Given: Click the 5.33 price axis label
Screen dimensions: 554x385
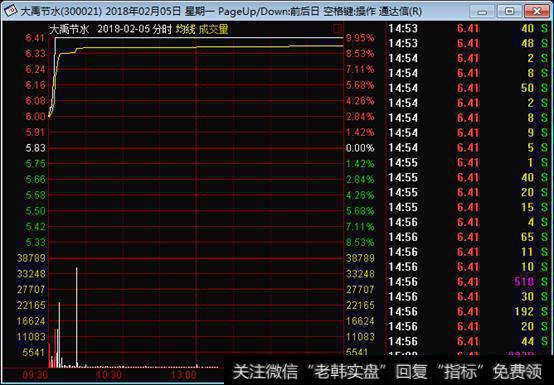Looking at the screenshot, I should (x=36, y=242).
